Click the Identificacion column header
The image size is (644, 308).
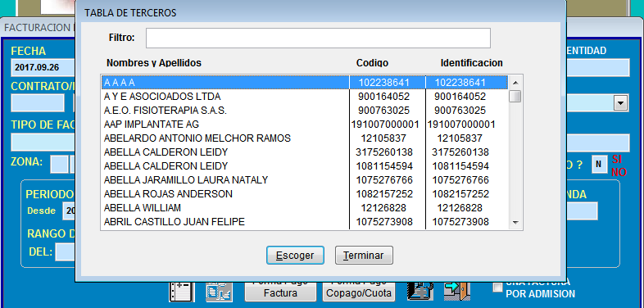click(471, 63)
